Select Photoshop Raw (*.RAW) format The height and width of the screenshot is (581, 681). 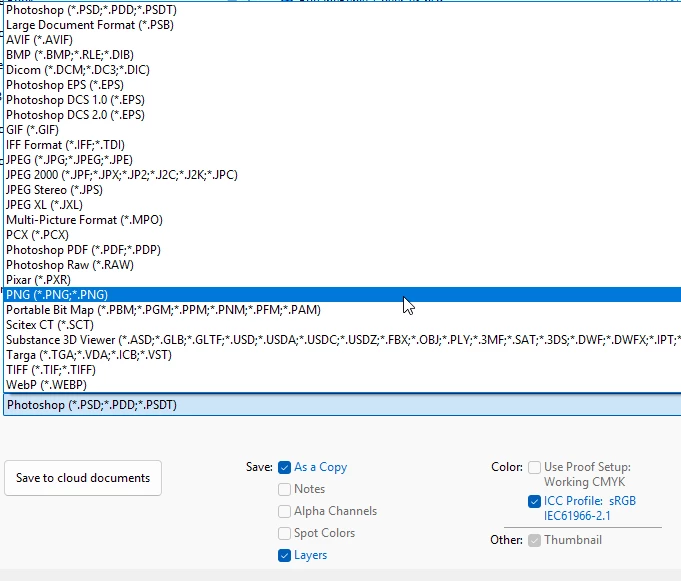[342, 264]
